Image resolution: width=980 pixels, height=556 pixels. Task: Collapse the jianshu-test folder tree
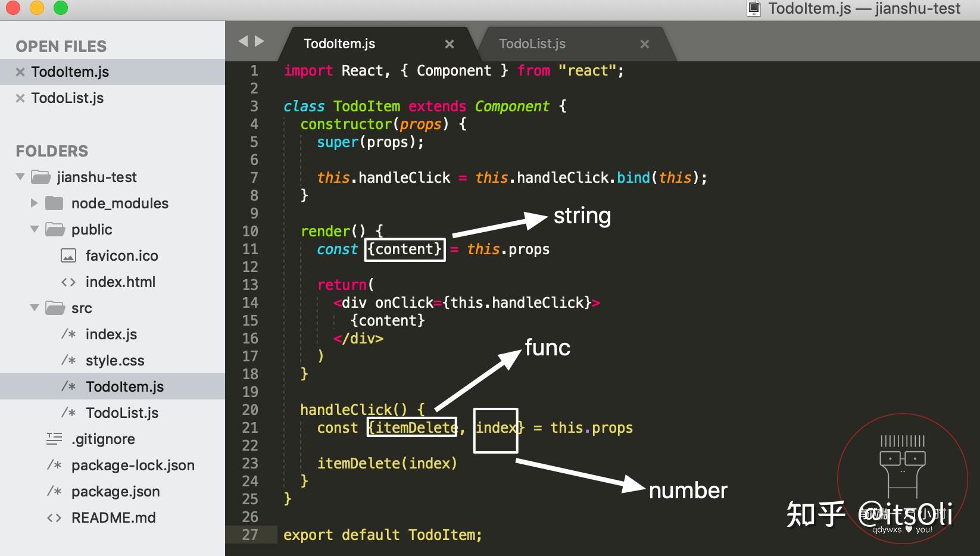[19, 177]
